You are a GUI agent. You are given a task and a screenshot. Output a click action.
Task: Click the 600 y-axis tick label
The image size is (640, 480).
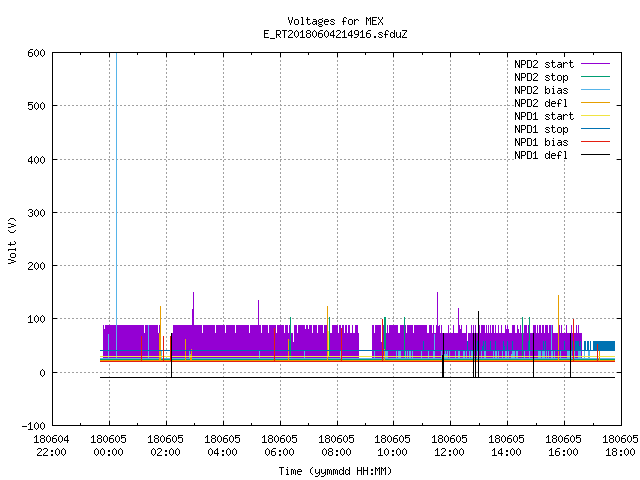coord(36,53)
